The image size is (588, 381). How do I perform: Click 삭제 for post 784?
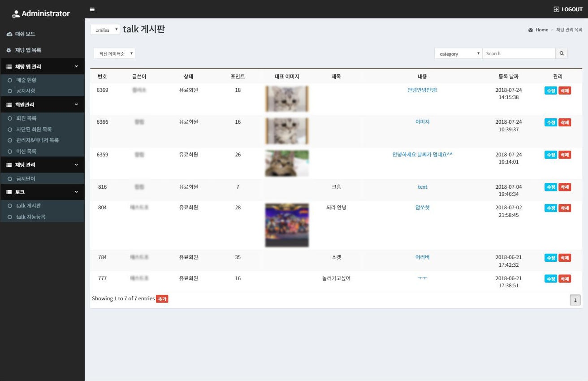[x=565, y=258]
